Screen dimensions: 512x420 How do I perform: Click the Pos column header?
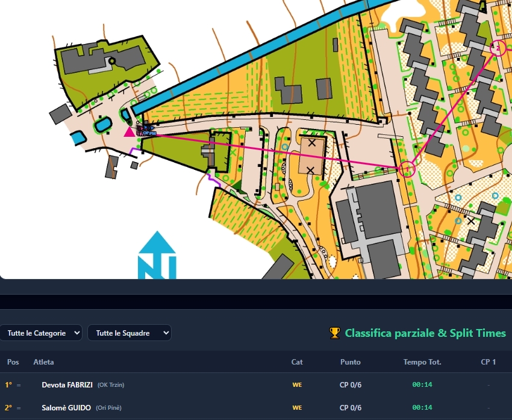point(13,362)
